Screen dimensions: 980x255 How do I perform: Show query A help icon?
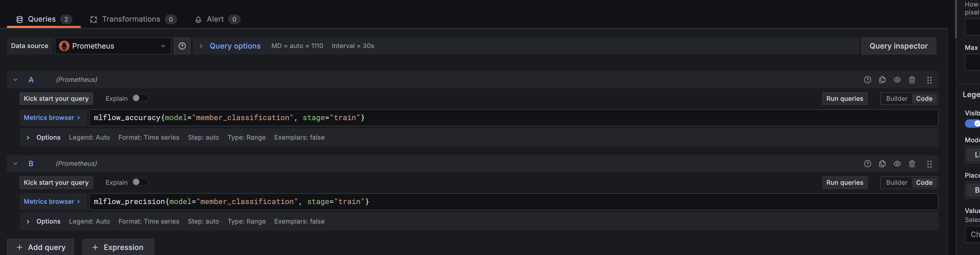click(x=867, y=80)
